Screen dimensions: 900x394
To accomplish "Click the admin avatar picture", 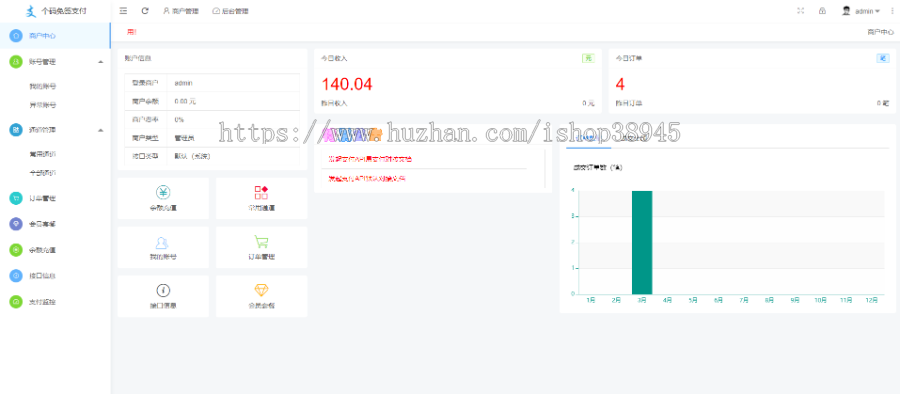I will [846, 11].
